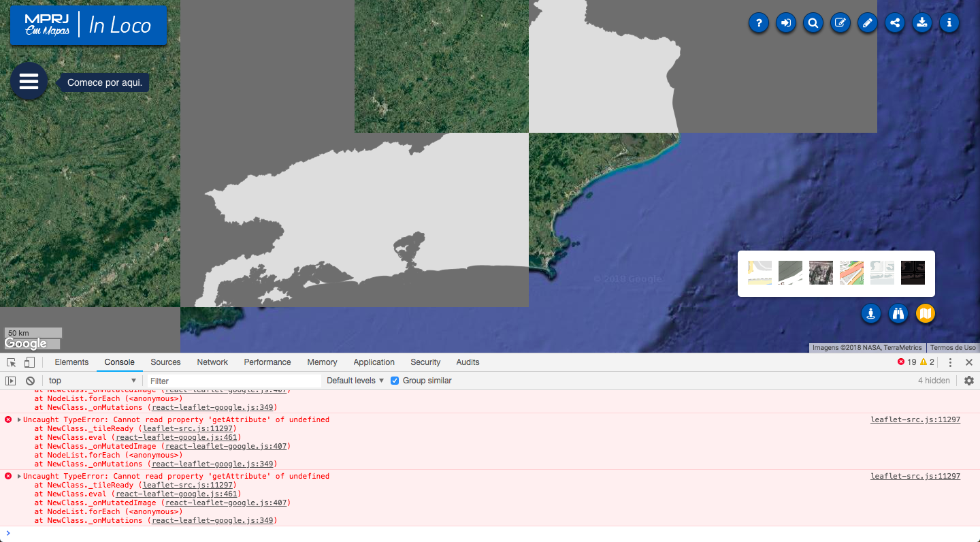Expand the last Uncaught TypeError entry

click(x=20, y=476)
